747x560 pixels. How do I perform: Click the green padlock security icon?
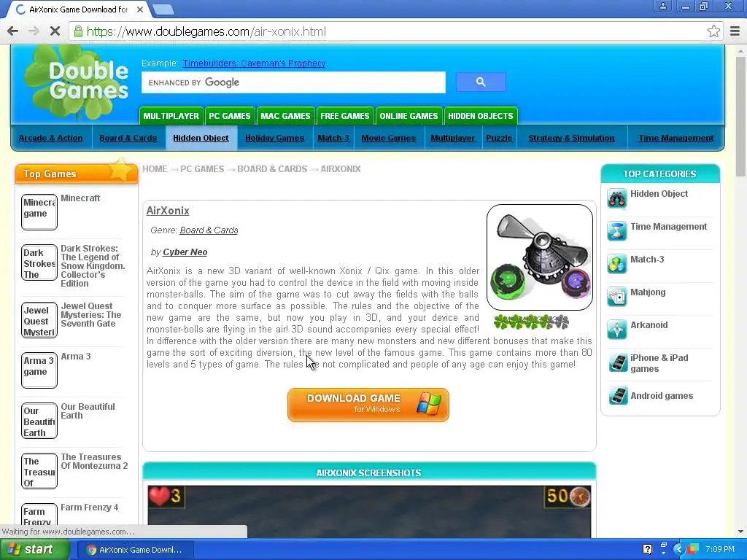(x=77, y=31)
